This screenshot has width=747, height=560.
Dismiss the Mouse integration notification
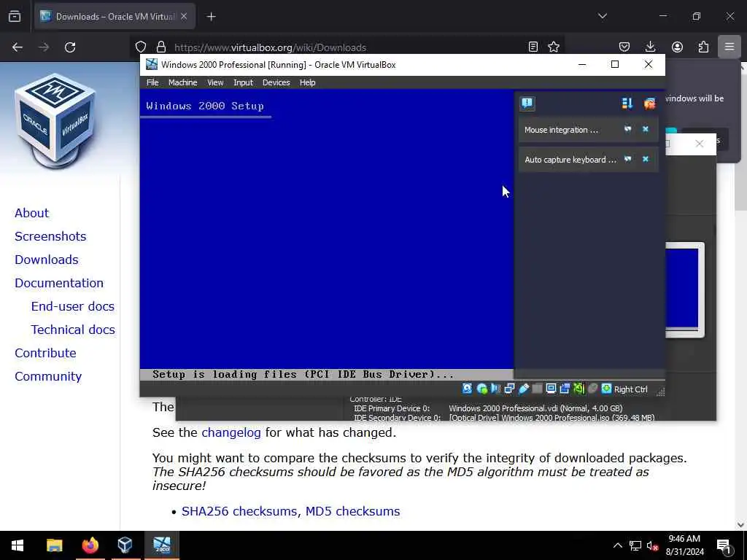646,129
